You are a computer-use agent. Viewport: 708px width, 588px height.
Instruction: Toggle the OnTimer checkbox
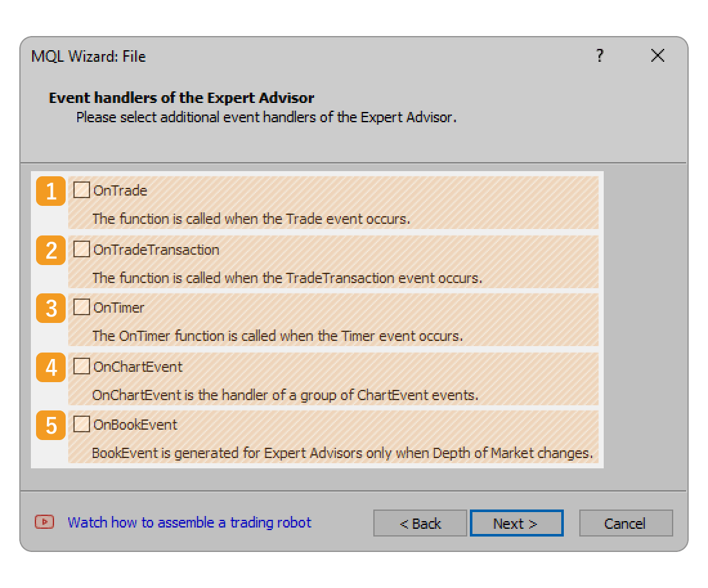coord(82,308)
